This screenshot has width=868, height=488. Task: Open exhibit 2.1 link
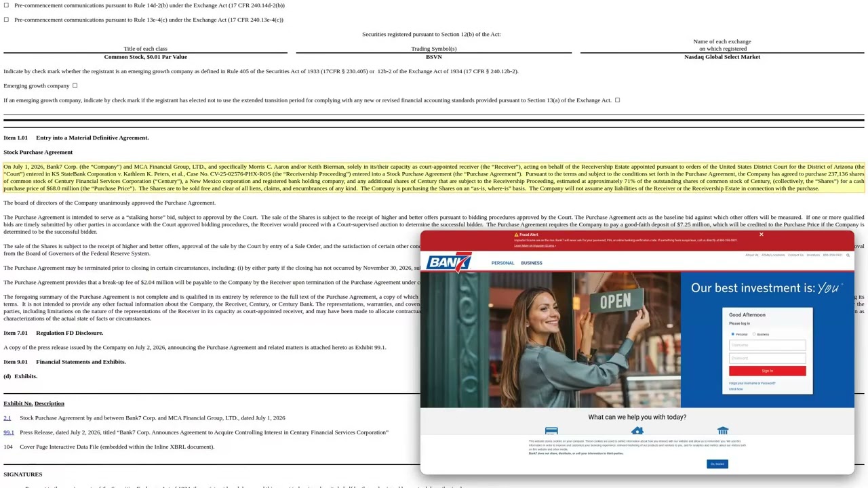tap(7, 418)
